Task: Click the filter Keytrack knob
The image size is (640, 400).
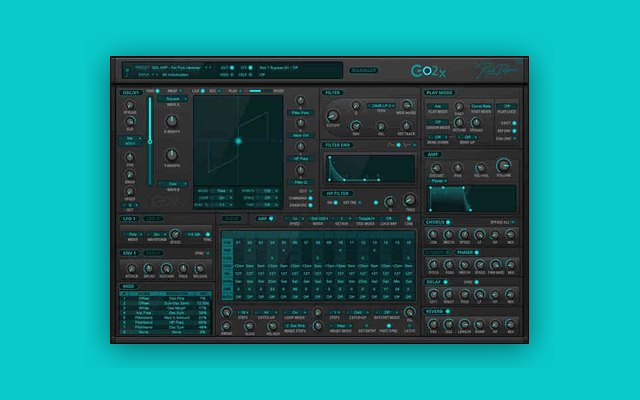Action: point(406,126)
